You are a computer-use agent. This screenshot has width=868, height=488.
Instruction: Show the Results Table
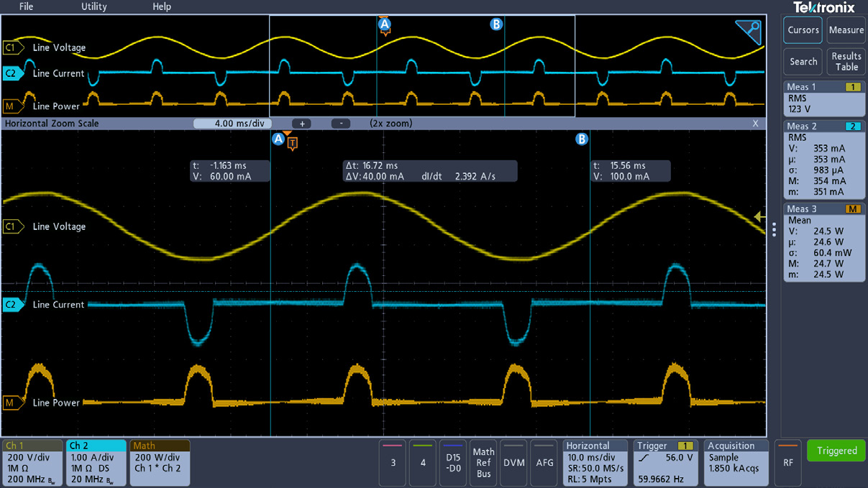tap(846, 62)
